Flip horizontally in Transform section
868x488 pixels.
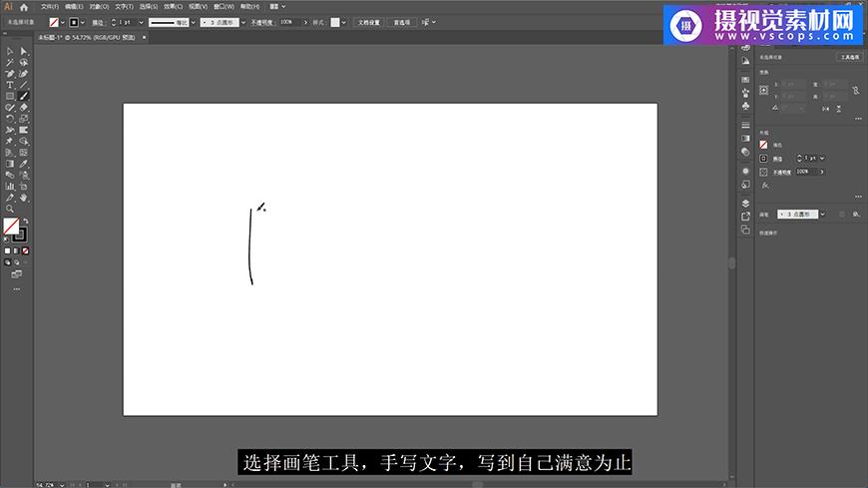826,109
